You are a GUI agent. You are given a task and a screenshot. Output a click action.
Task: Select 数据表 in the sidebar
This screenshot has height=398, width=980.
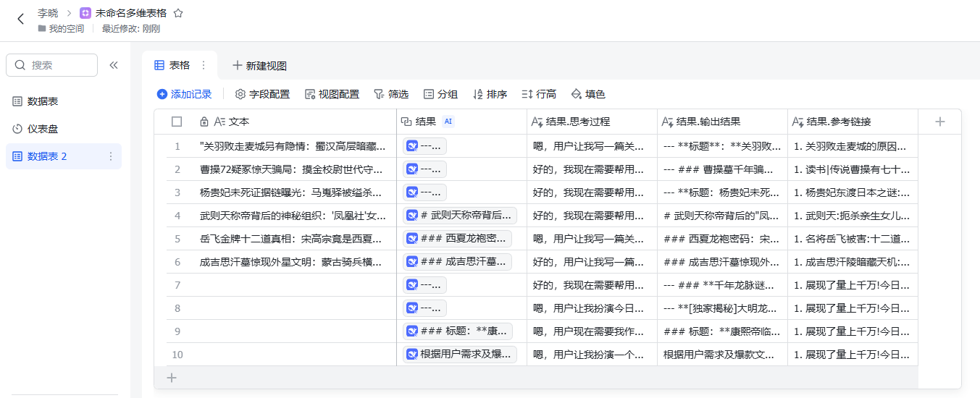click(42, 101)
